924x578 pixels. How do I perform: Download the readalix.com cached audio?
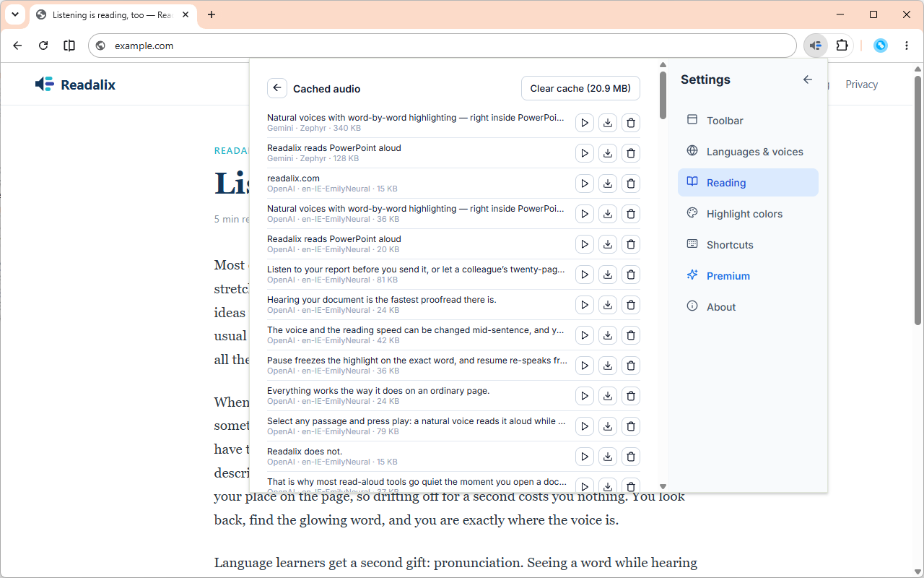click(608, 184)
